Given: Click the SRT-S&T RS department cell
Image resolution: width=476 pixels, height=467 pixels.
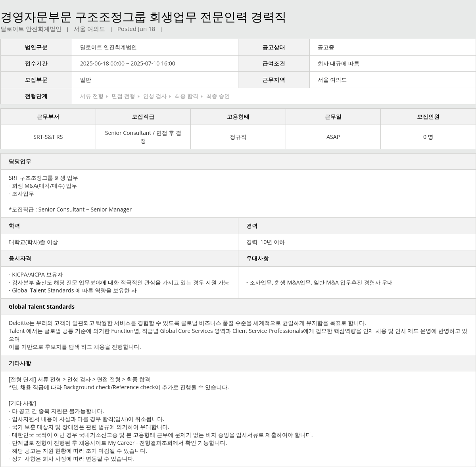Looking at the screenshot, I should [48, 137].
